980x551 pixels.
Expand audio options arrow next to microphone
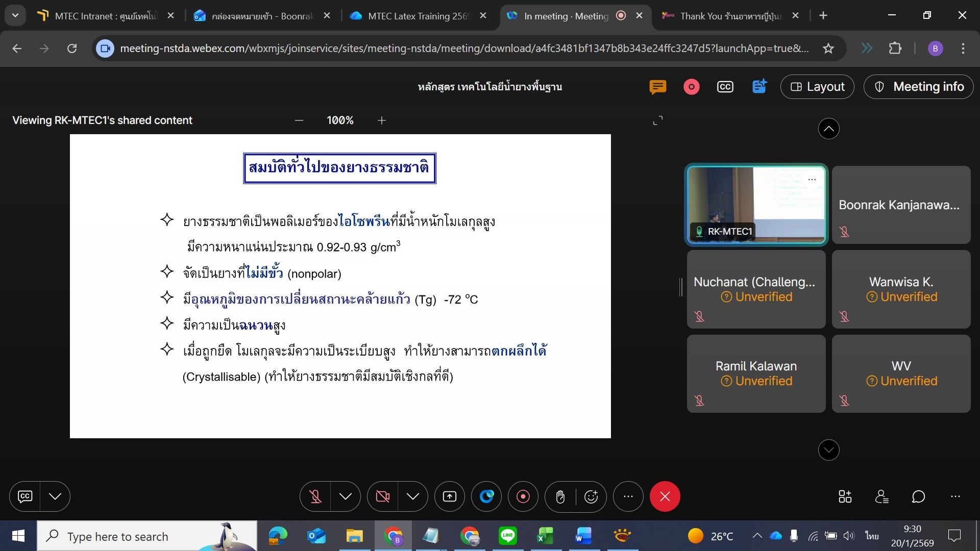[x=346, y=496]
